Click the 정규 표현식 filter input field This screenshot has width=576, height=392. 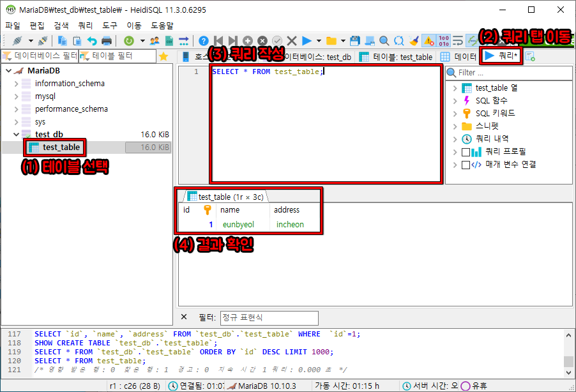pyautogui.click(x=269, y=318)
